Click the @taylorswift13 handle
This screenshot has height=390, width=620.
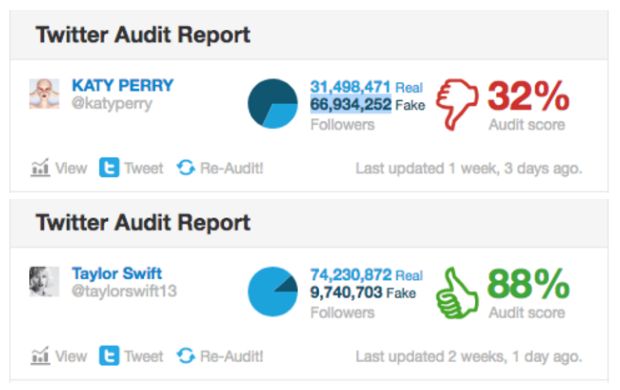coord(124,292)
